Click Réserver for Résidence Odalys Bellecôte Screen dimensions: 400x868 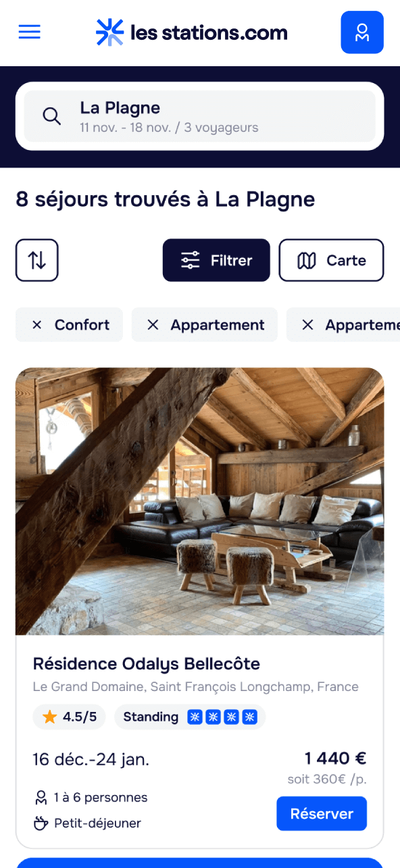tap(322, 814)
